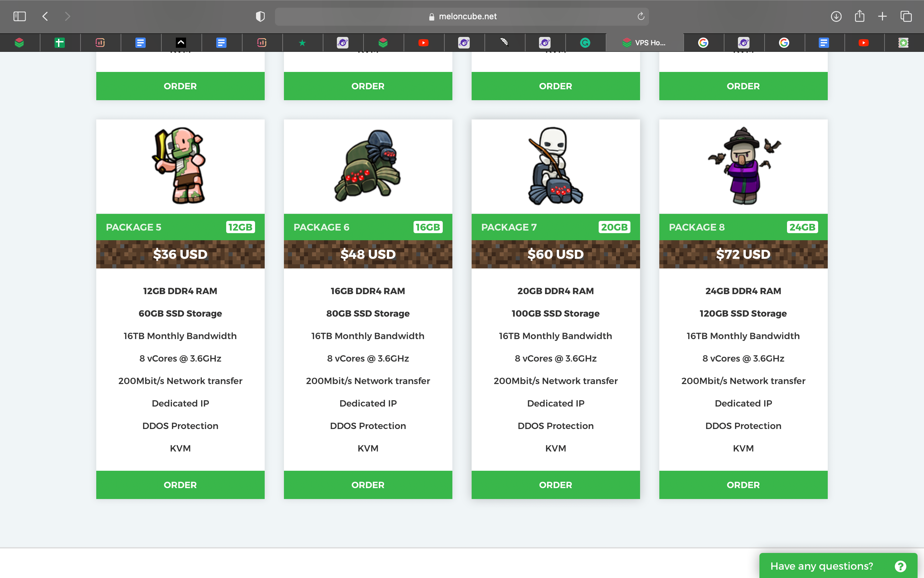This screenshot has height=578, width=924.
Task: Click ORDER at top of third column
Action: [556, 86]
